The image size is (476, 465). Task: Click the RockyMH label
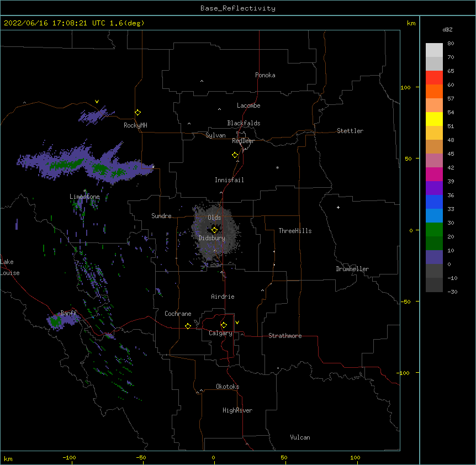tap(135, 125)
